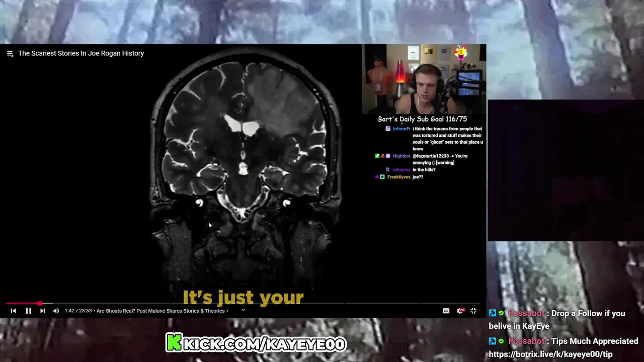The width and height of the screenshot is (644, 362).
Task: Exit fullscreen mode icon
Action: [473, 311]
